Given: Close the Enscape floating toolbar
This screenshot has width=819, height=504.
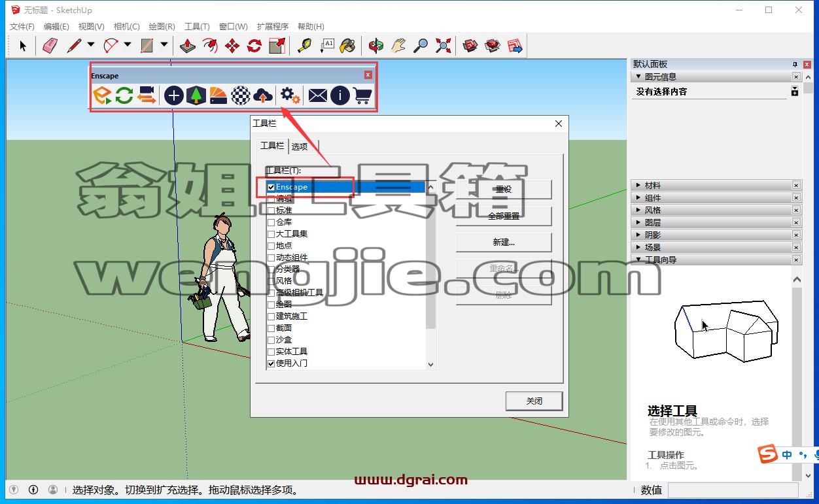Looking at the screenshot, I should pos(368,75).
